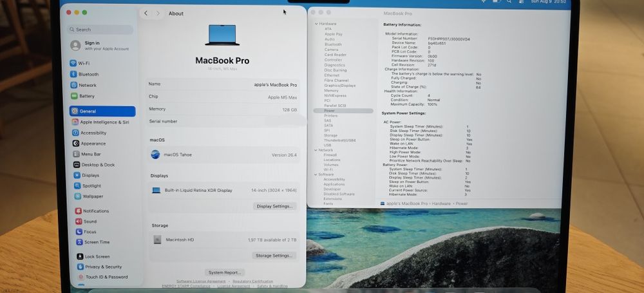Select Applications in System Information tree
The width and height of the screenshot is (644, 293).
coord(334,184)
